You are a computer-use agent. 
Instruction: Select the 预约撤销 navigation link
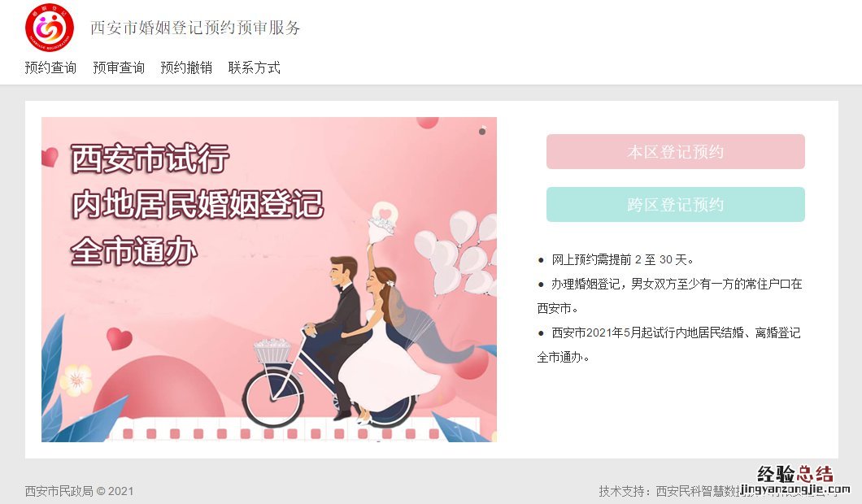pyautogui.click(x=186, y=67)
